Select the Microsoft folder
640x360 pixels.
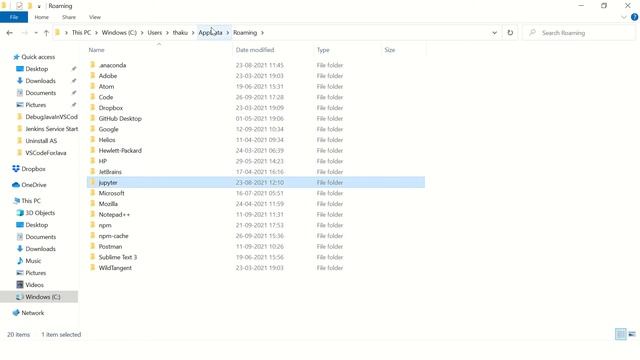(x=111, y=193)
